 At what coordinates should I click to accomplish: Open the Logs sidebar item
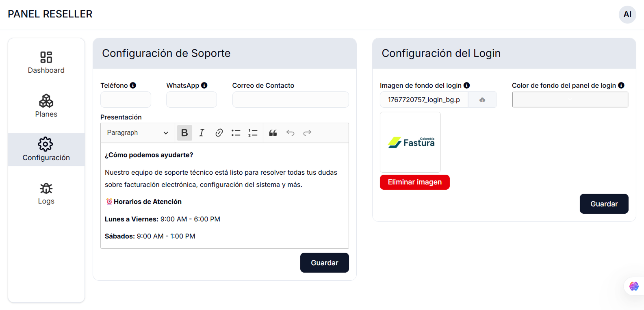click(x=46, y=193)
